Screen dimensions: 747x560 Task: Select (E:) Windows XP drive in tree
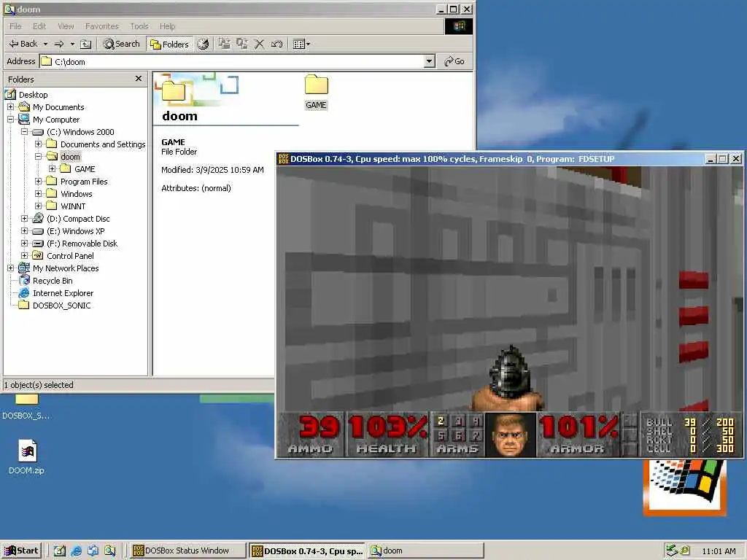pyautogui.click(x=75, y=231)
